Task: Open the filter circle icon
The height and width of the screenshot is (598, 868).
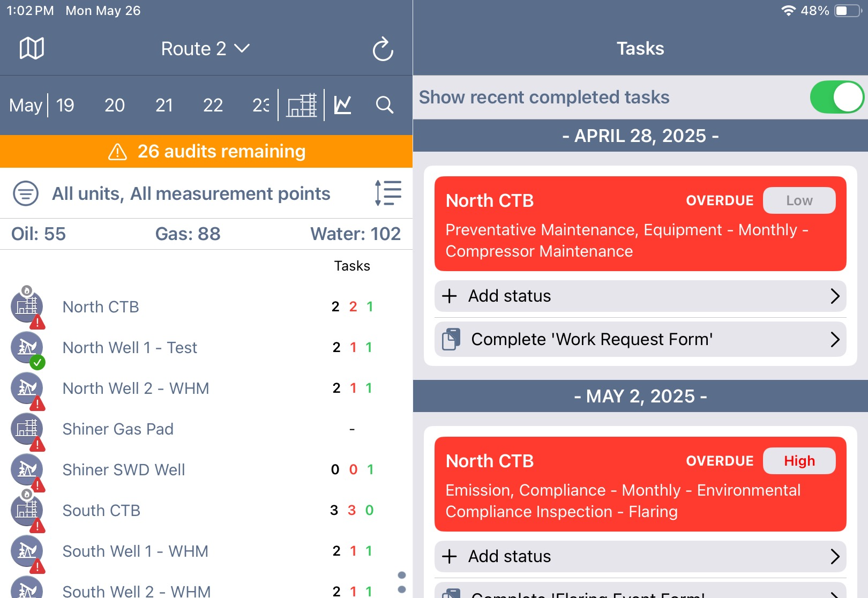Action: (x=26, y=193)
